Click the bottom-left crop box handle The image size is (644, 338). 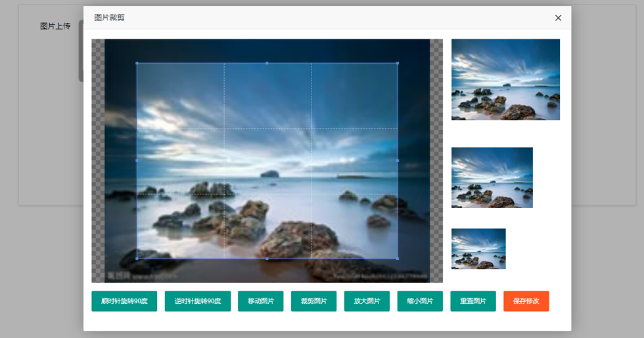pos(137,259)
